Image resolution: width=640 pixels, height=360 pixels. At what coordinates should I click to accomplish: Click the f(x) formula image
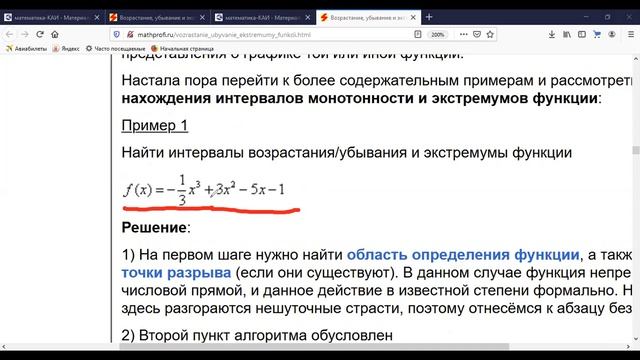click(x=203, y=190)
